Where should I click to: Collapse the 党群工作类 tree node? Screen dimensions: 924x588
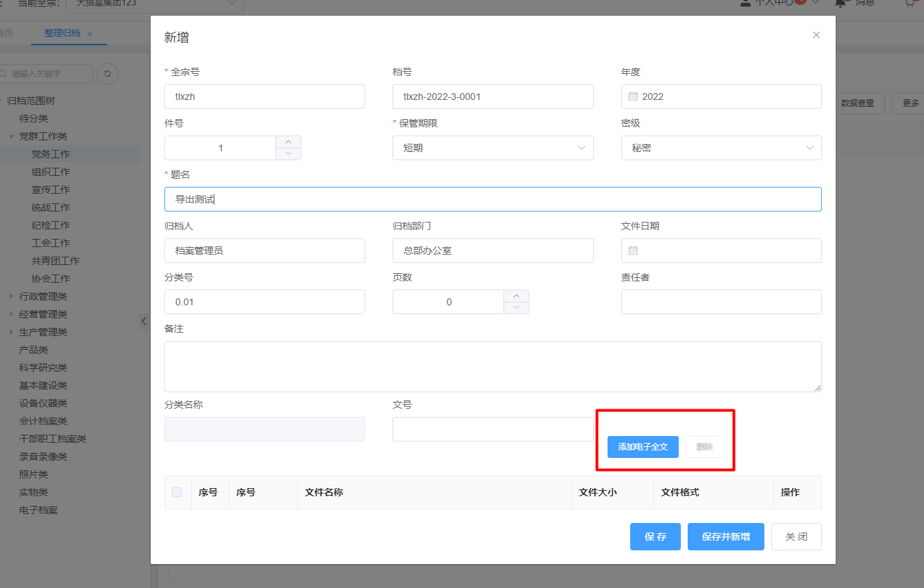click(x=11, y=136)
